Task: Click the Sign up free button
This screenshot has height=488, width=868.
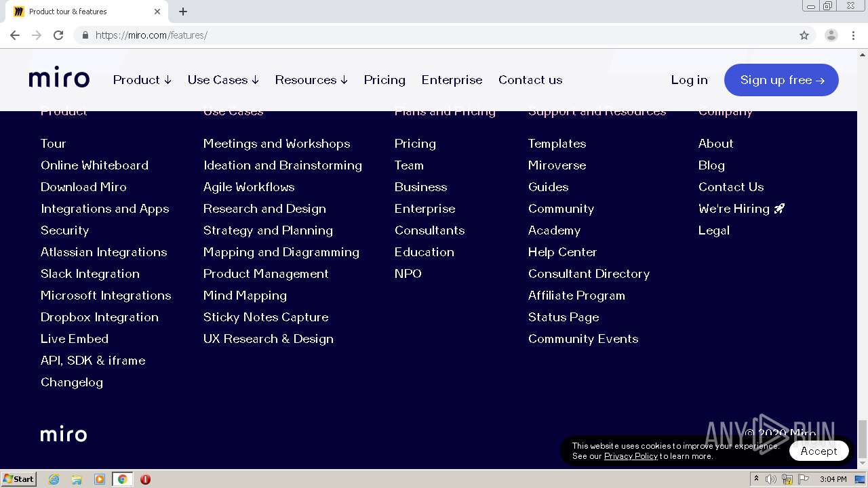Action: (781, 80)
